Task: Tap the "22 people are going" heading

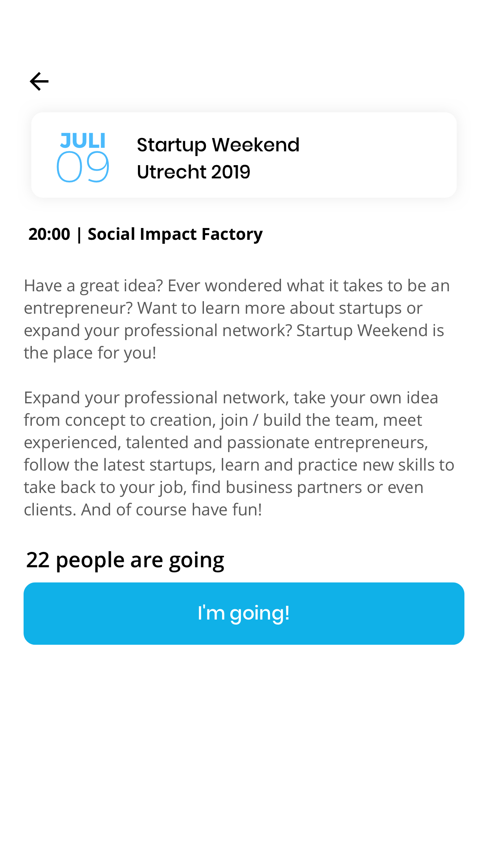Action: coord(125,560)
